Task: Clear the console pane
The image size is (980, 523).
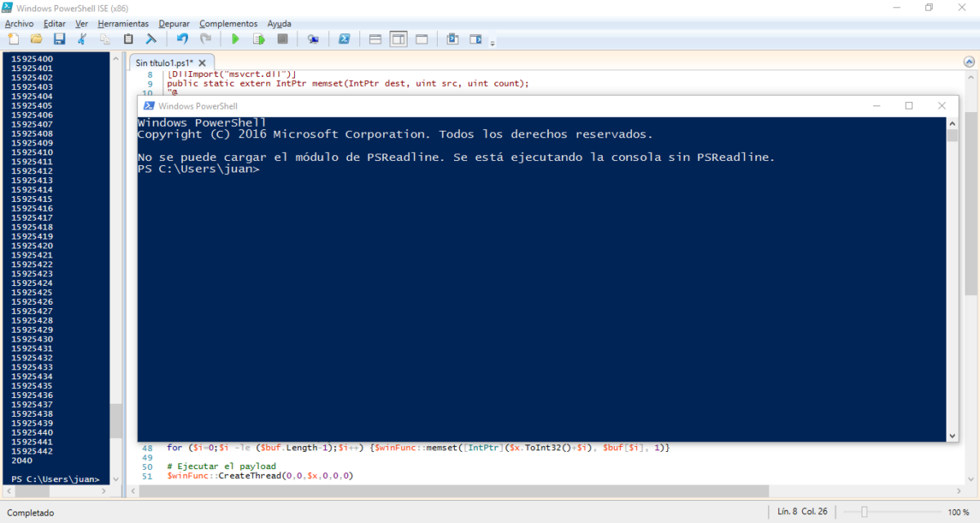Action: 150,38
